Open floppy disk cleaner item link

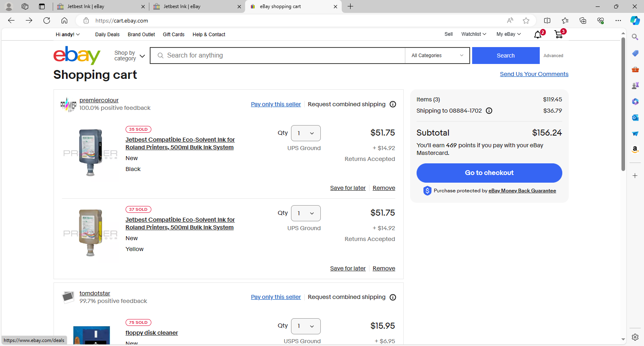152,333
